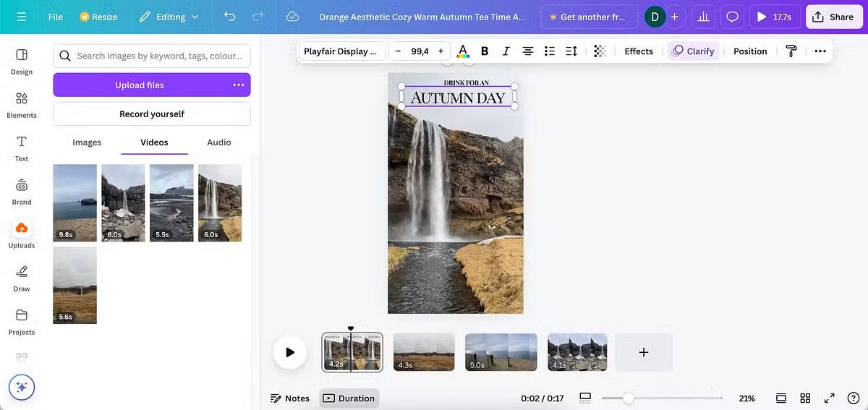The height and width of the screenshot is (410, 868).
Task: Click the Share button
Action: point(833,17)
